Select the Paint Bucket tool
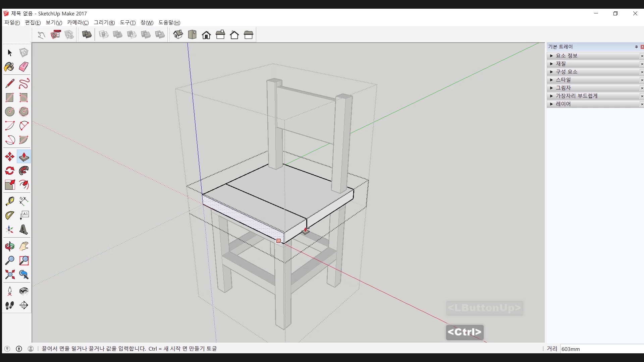The width and height of the screenshot is (644, 362). coord(9,67)
